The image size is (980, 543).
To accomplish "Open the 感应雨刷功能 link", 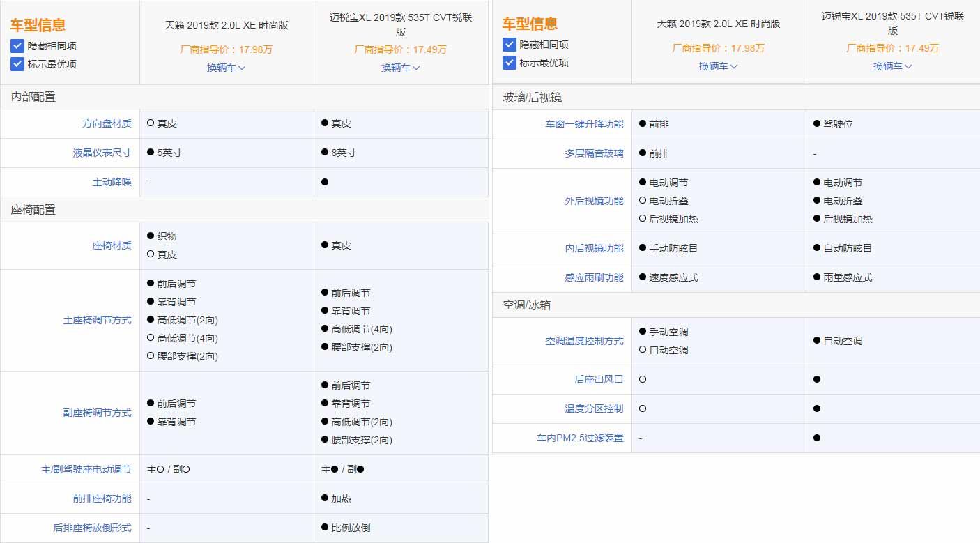I will [x=594, y=277].
